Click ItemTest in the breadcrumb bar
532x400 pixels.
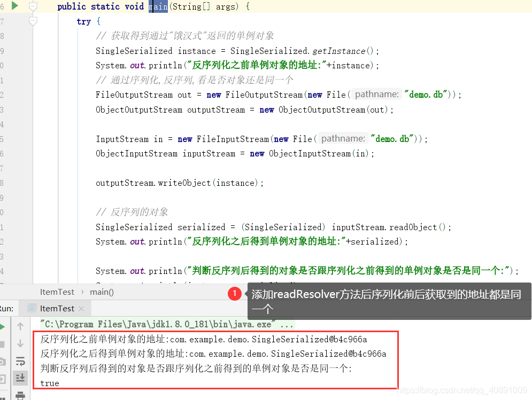click(57, 292)
